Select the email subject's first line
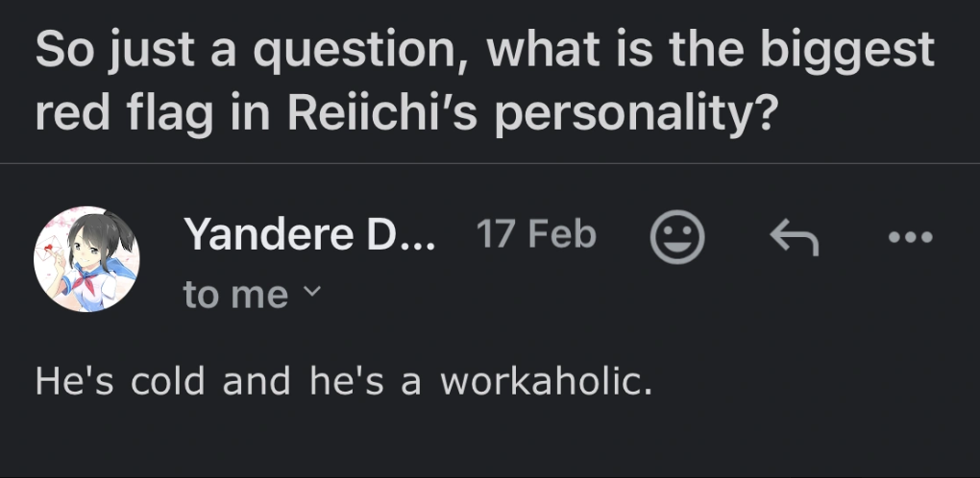 coord(484,51)
